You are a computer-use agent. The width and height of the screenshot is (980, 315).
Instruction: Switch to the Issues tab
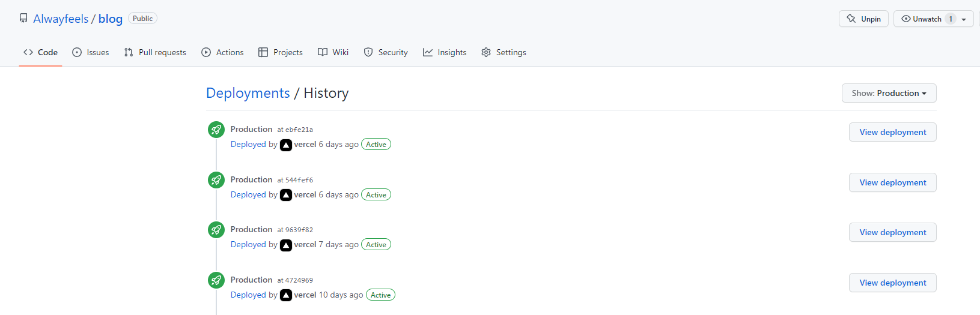[x=91, y=52]
